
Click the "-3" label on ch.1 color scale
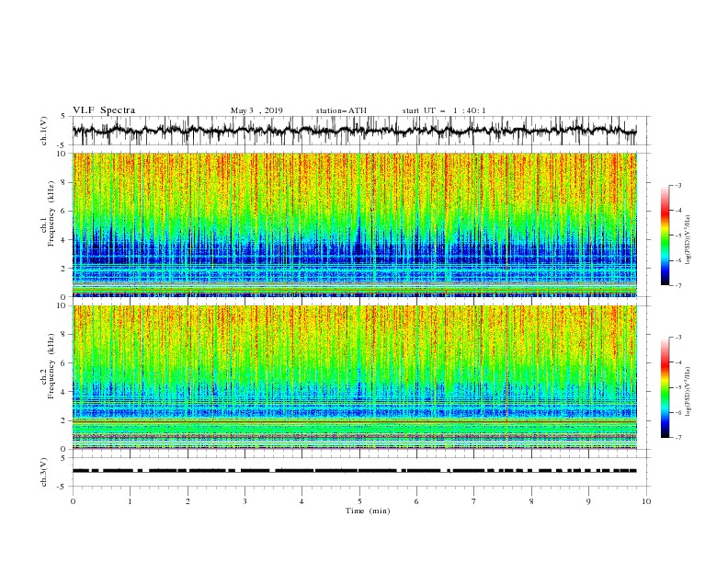pyautogui.click(x=677, y=185)
